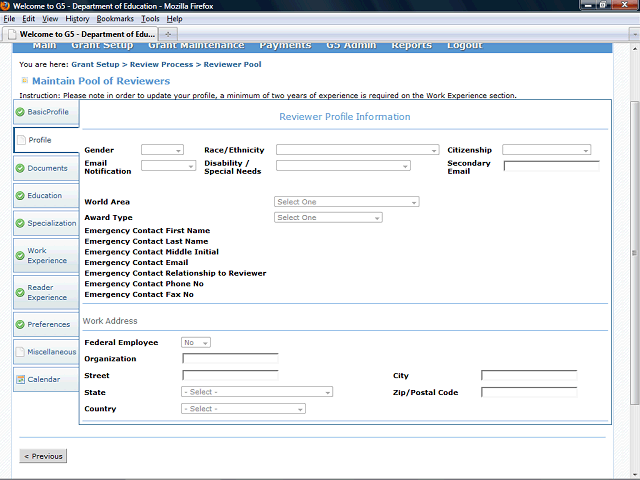The height and width of the screenshot is (480, 640).
Task: Click the page icon beside Miscellaneous
Action: 20,352
